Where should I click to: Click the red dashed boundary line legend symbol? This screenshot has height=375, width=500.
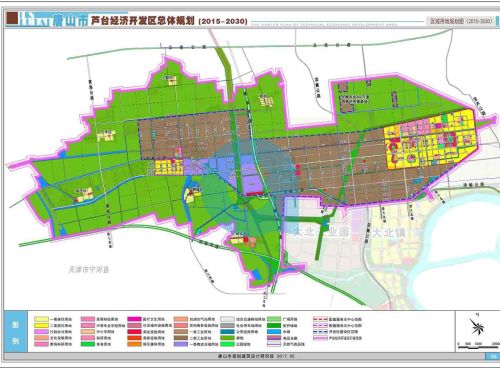pos(320,319)
